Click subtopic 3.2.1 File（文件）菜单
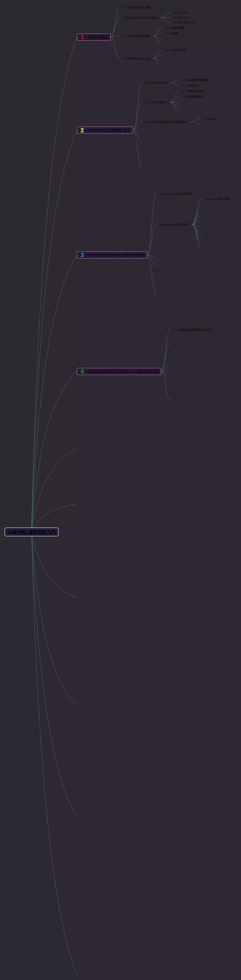The height and width of the screenshot is (980, 241). (x=217, y=199)
